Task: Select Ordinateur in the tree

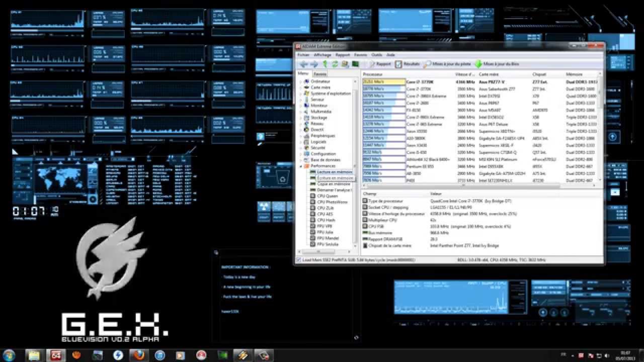Action: click(320, 81)
